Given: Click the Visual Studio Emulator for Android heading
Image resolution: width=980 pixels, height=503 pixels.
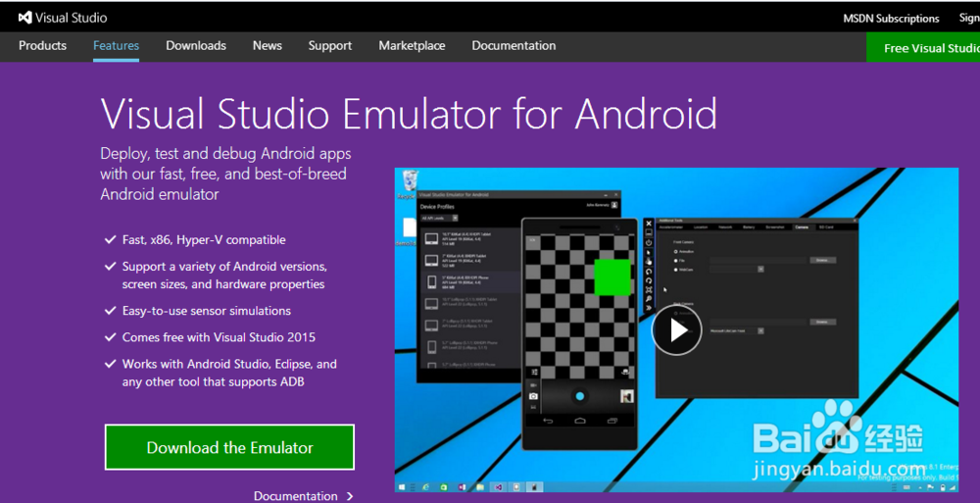Looking at the screenshot, I should point(409,114).
